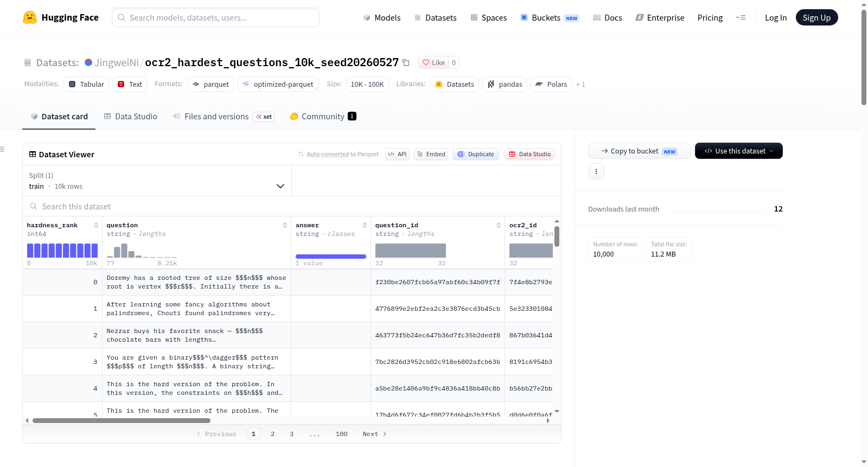Click the Sign Up button
This screenshot has height=467, width=868.
(x=816, y=18)
